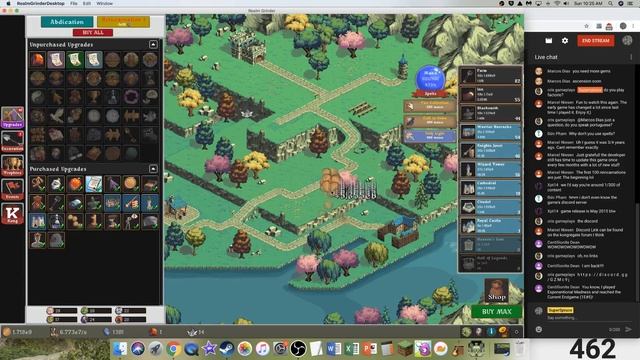
Task: Open the Upgrades tab in left sidebar
Action: click(x=12, y=118)
